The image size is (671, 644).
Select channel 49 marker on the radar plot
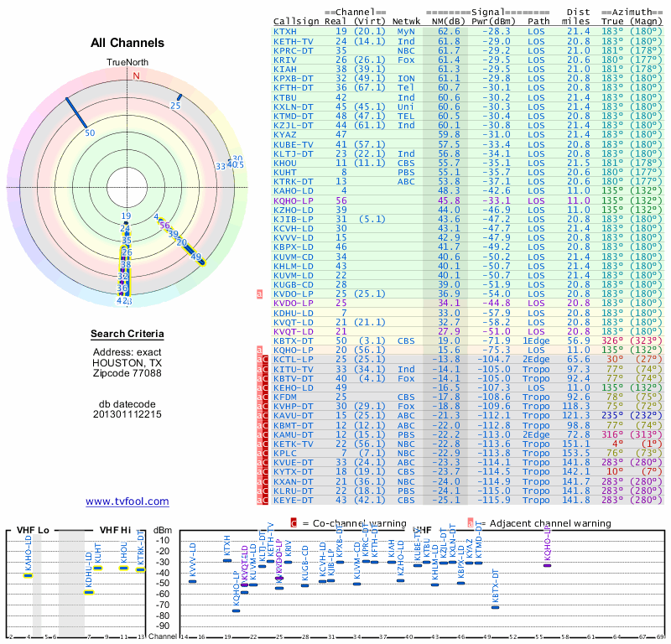pos(196,257)
